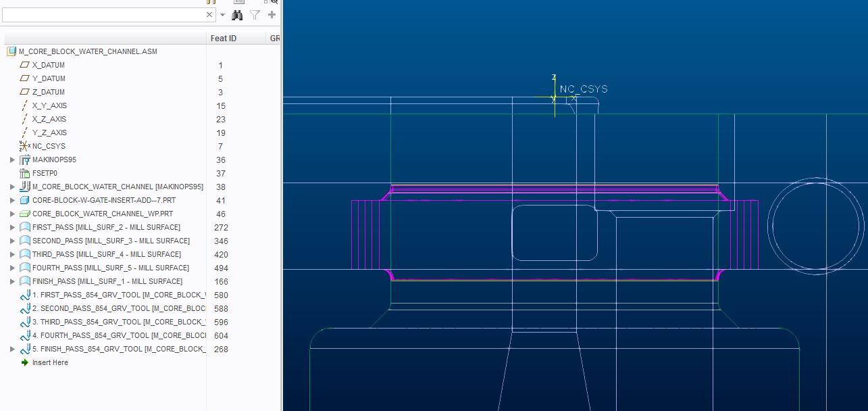
Task: Expand the FINISH_PASS mill surface node
Action: click(x=12, y=281)
